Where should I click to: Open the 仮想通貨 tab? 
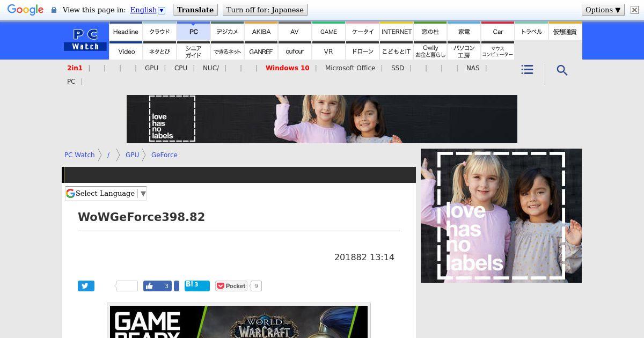pos(565,32)
